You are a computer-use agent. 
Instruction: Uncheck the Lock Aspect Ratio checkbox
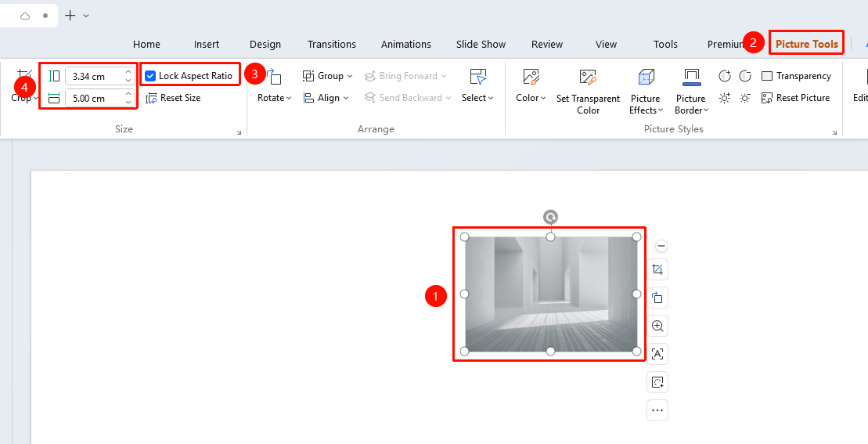(150, 76)
